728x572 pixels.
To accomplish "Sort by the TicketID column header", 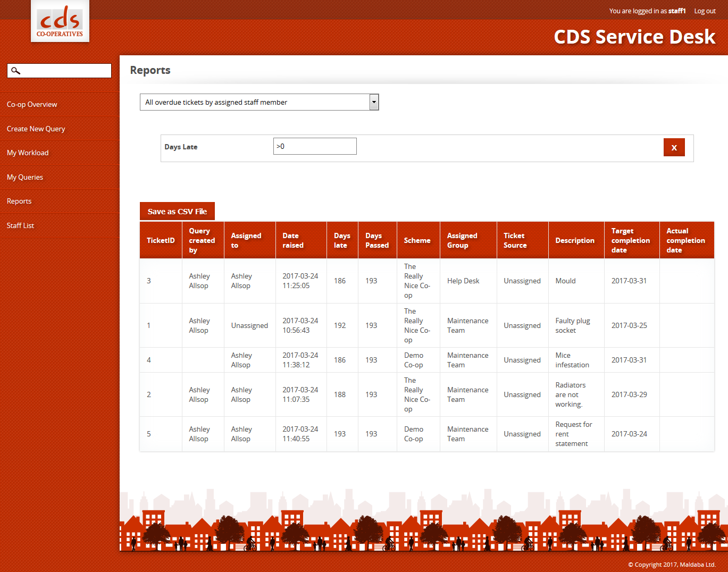I will coord(161,241).
